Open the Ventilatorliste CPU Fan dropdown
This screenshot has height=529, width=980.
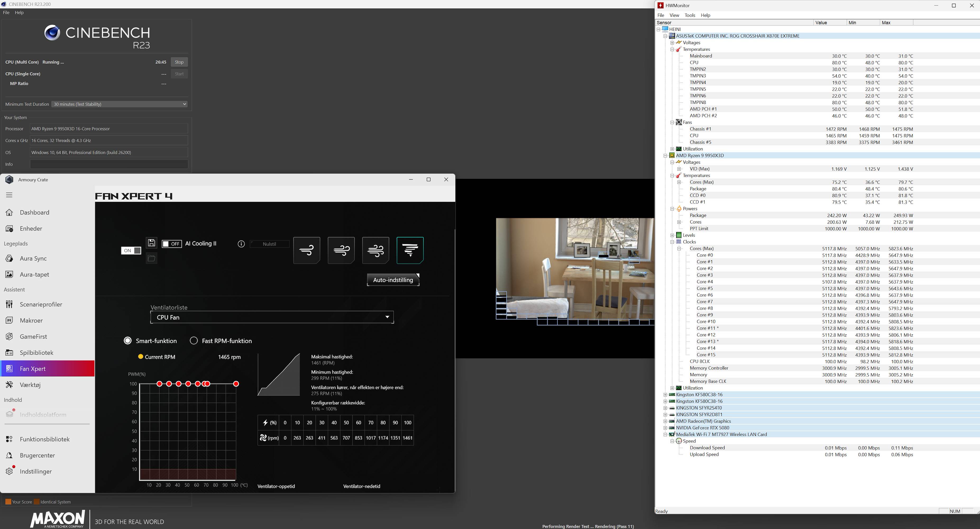272,317
